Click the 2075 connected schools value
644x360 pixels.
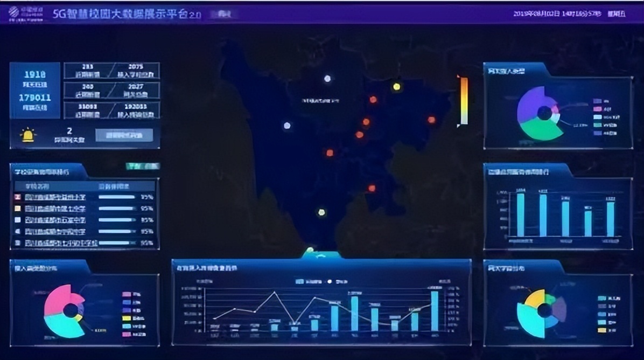pyautogui.click(x=136, y=67)
